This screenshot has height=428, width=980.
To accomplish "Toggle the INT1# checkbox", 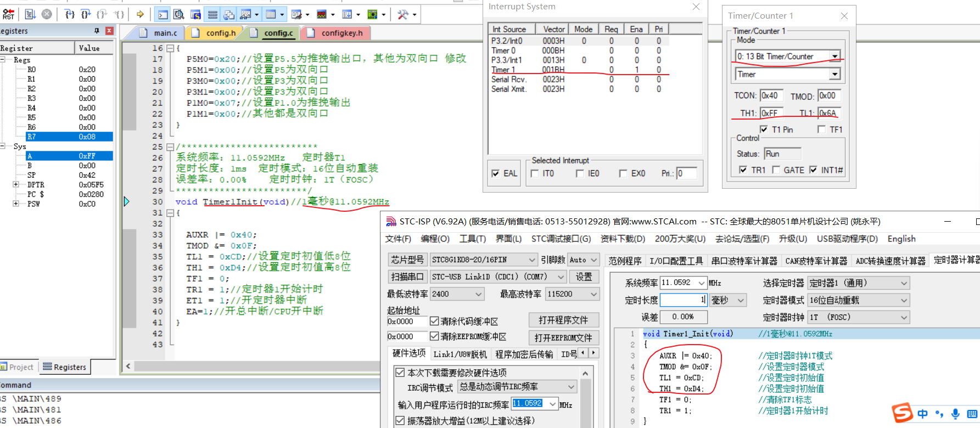I will (813, 170).
